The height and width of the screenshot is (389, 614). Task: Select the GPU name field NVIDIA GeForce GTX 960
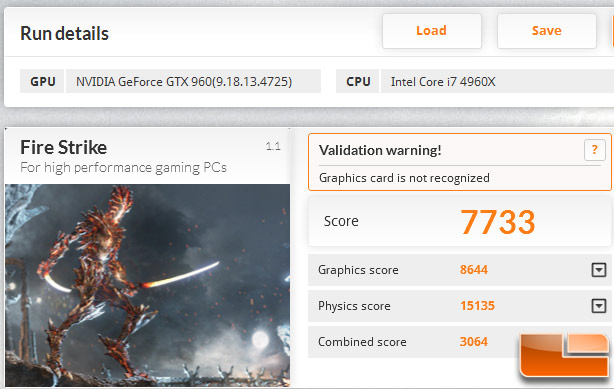(193, 81)
